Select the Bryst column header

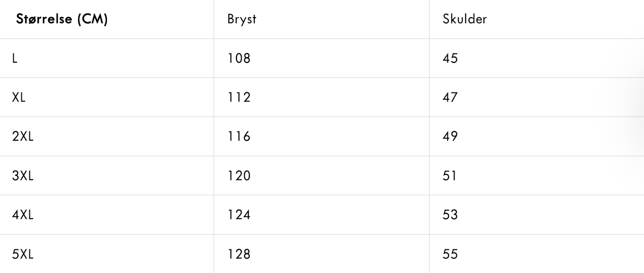coord(242,19)
